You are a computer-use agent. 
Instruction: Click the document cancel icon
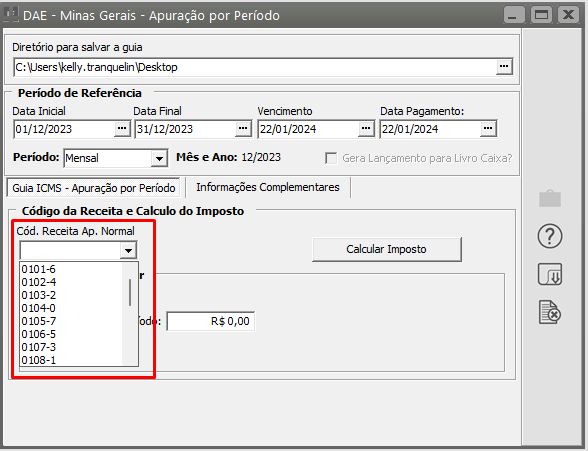point(550,312)
